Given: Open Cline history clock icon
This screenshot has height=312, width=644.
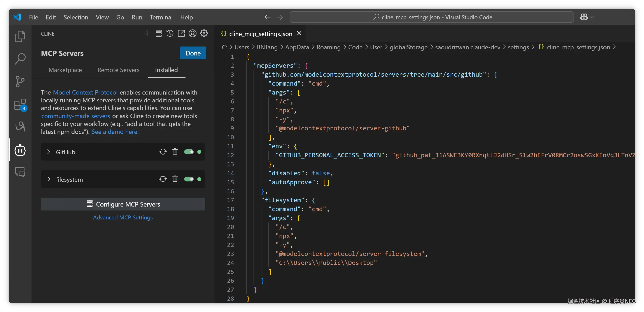Looking at the screenshot, I should [x=170, y=33].
